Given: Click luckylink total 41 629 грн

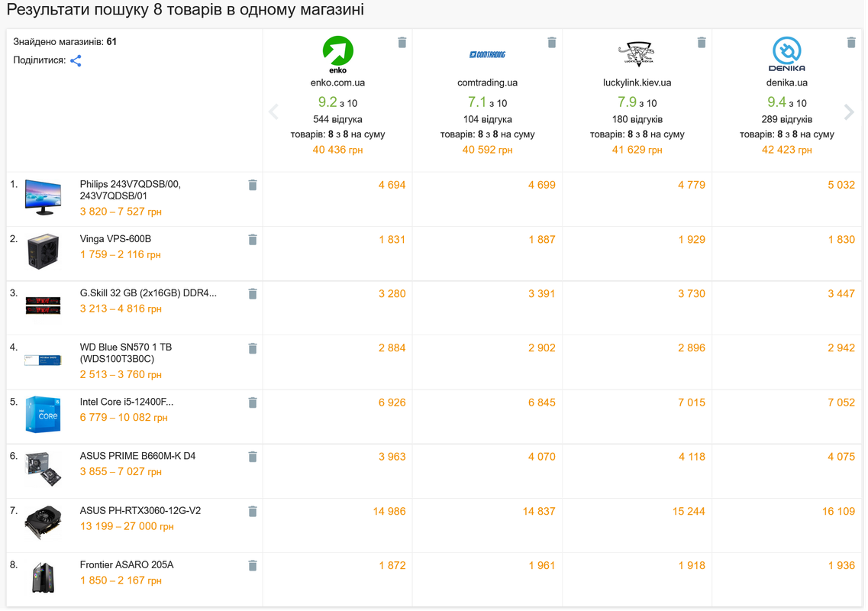Looking at the screenshot, I should click(639, 150).
